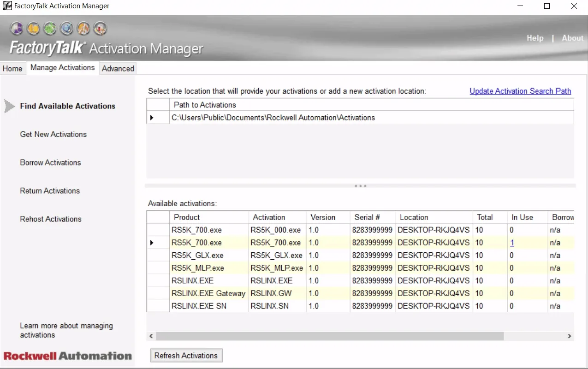
Task: Click horizontal scrollbar right arrow
Action: pos(570,336)
